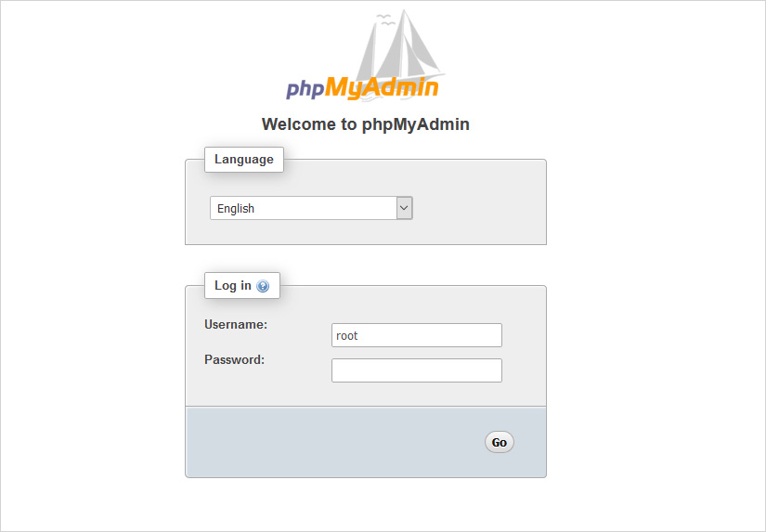Expand the language list chevron arrow
The image size is (766, 532).
[404, 208]
